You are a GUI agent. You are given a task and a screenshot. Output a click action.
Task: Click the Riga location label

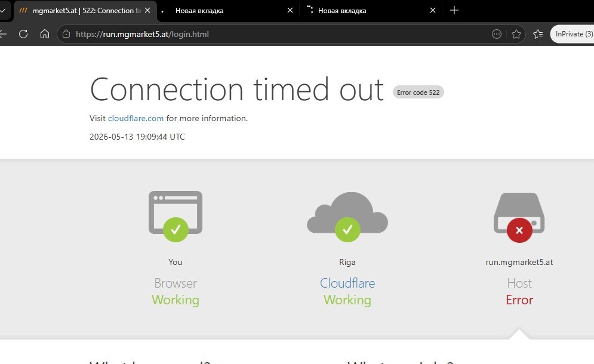[x=347, y=262]
